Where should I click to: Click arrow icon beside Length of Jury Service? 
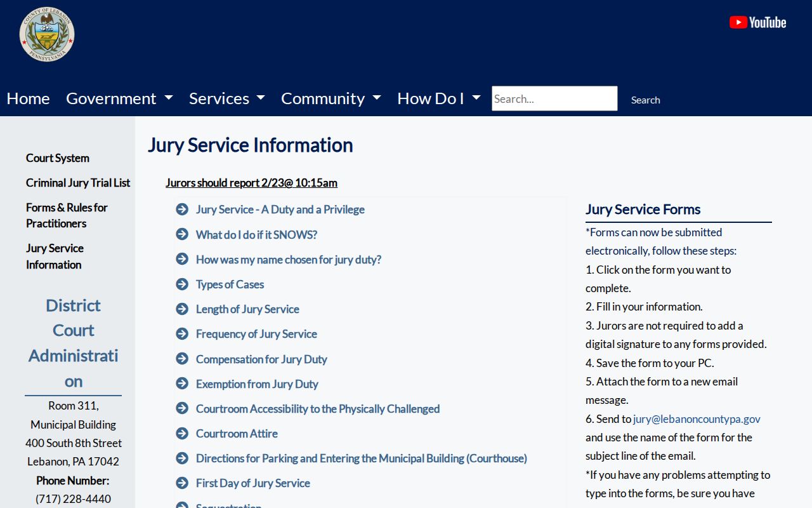[182, 309]
